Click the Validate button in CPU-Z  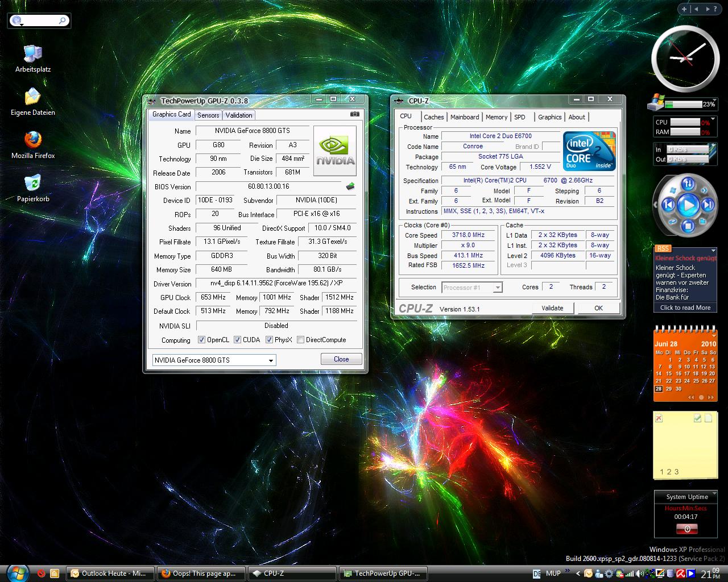(x=552, y=308)
